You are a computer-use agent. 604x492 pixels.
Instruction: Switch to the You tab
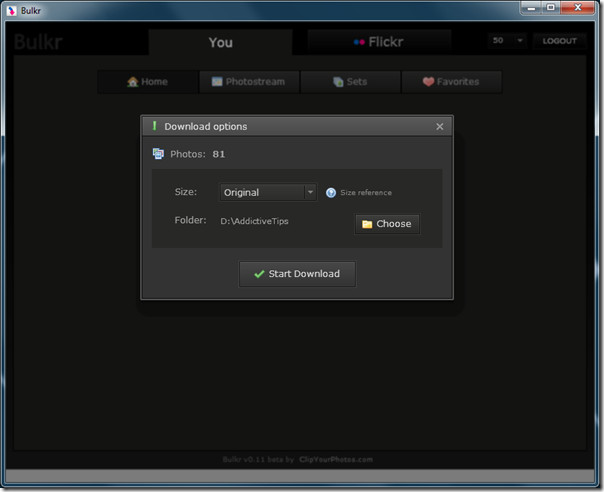[x=221, y=42]
